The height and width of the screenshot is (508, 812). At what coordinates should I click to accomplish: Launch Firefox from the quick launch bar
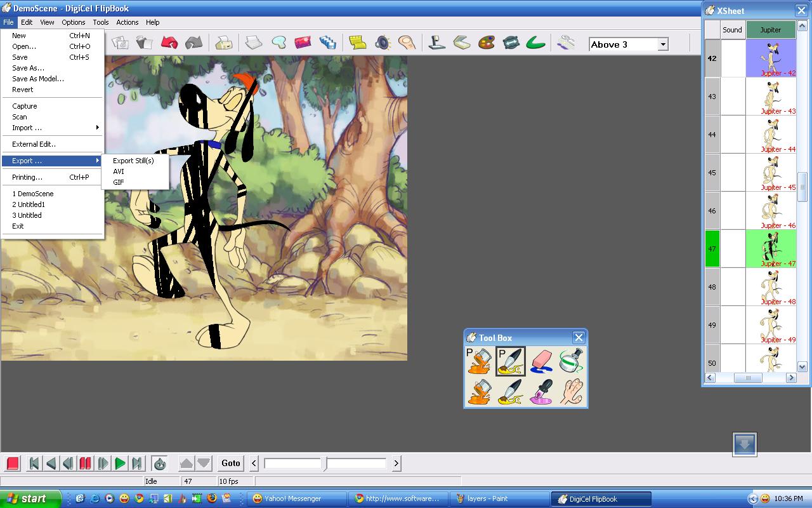212,498
